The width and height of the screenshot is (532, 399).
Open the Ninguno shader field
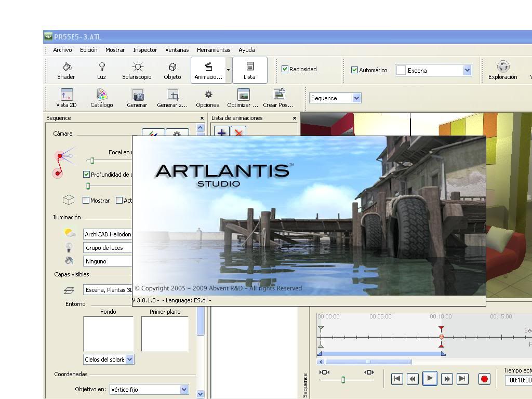108,261
